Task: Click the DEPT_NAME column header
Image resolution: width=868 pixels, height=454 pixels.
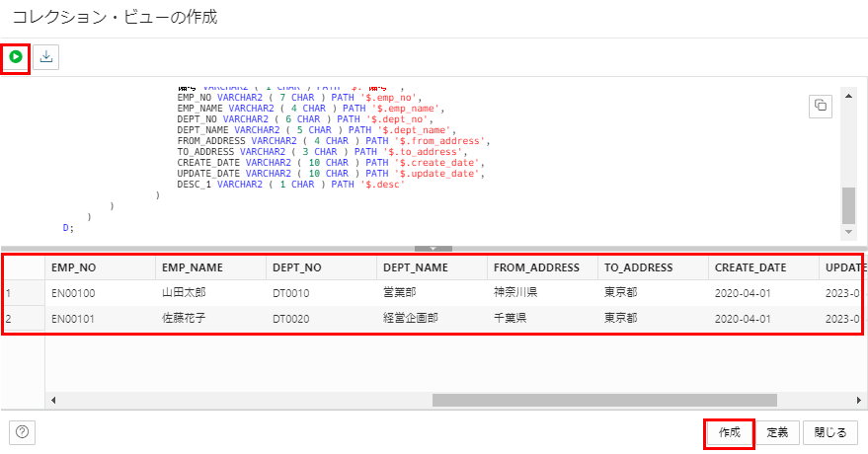Action: (433, 267)
